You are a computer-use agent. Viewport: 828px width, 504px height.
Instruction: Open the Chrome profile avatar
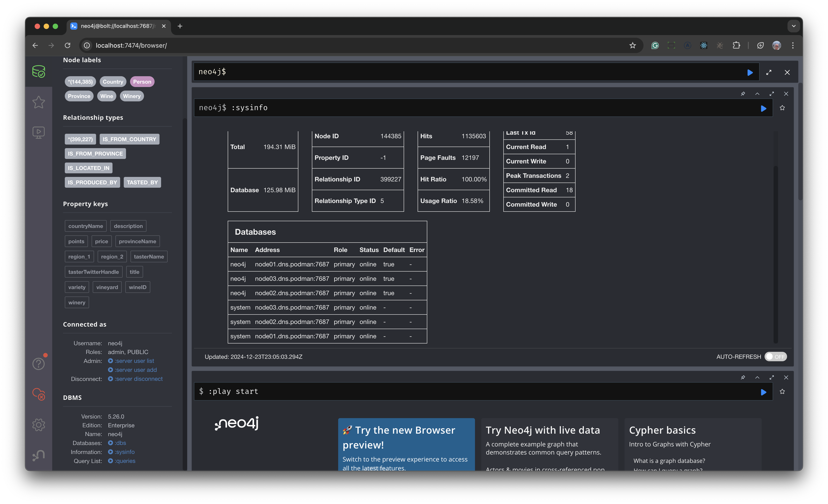776,45
